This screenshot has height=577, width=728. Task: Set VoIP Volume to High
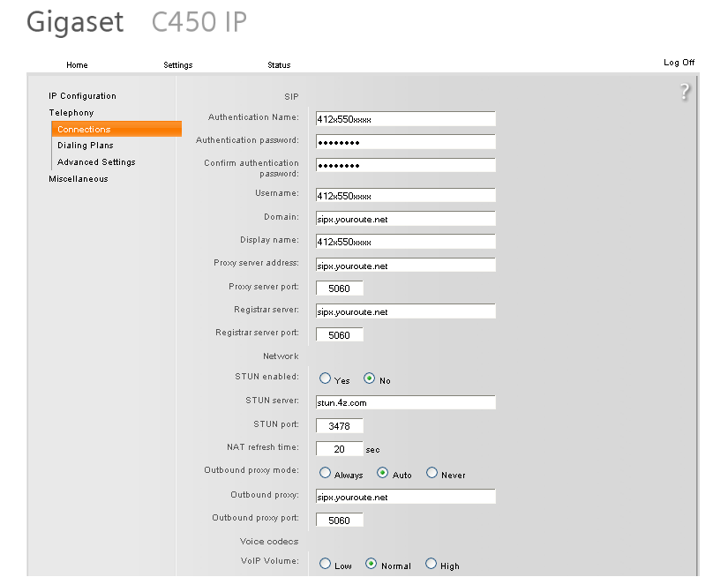click(431, 564)
